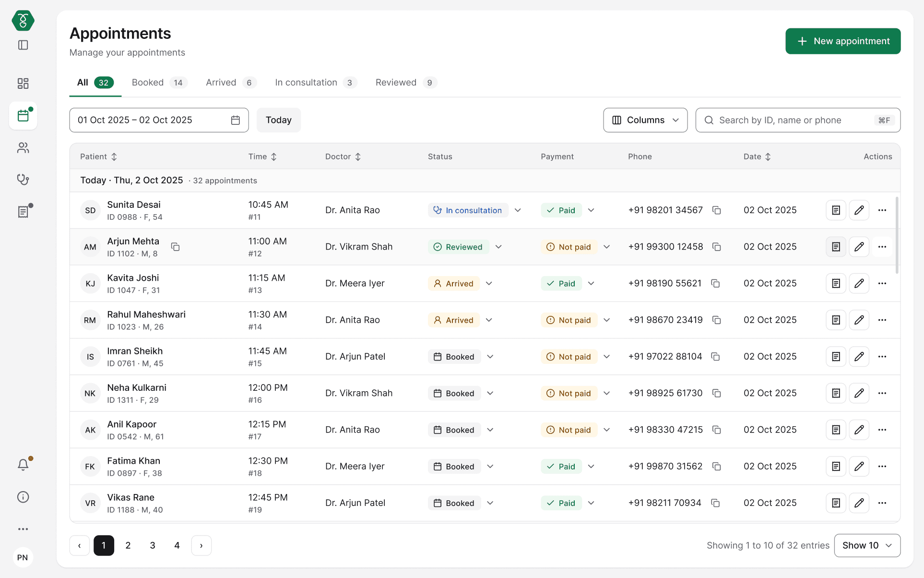Open the patients icon in sidebar
The height and width of the screenshot is (578, 924).
23,148
